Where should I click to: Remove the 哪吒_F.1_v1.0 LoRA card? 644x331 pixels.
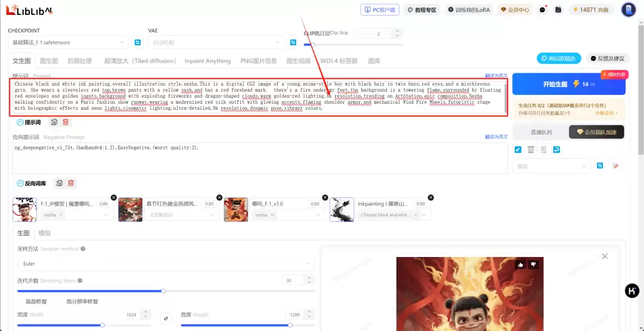[x=325, y=197]
